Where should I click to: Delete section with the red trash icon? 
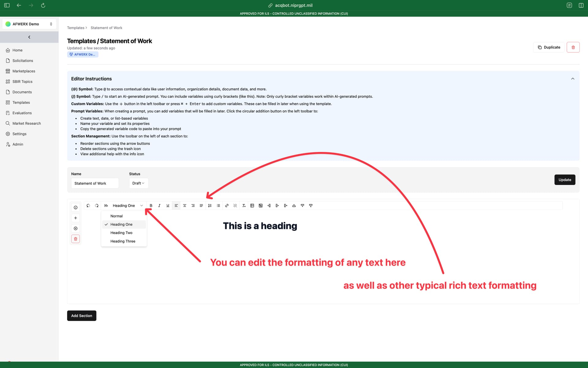tap(76, 239)
